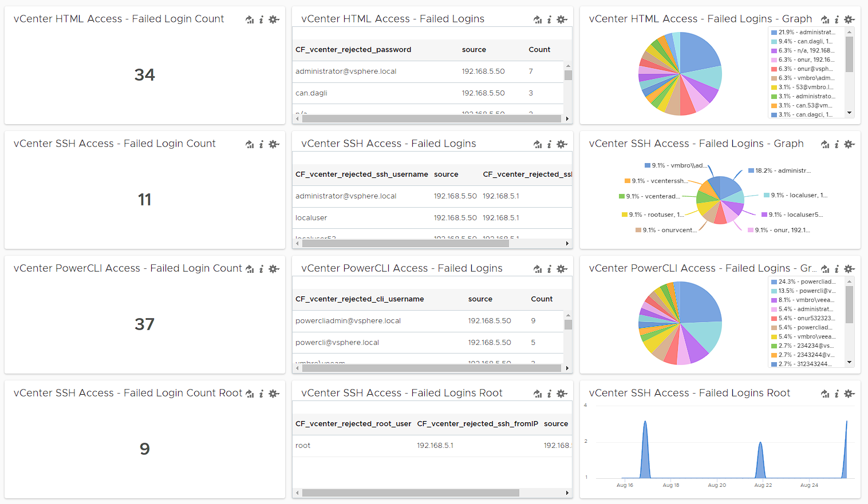Show info for HTML Failed Logins table widget
This screenshot has height=504, width=868.
(x=549, y=19)
